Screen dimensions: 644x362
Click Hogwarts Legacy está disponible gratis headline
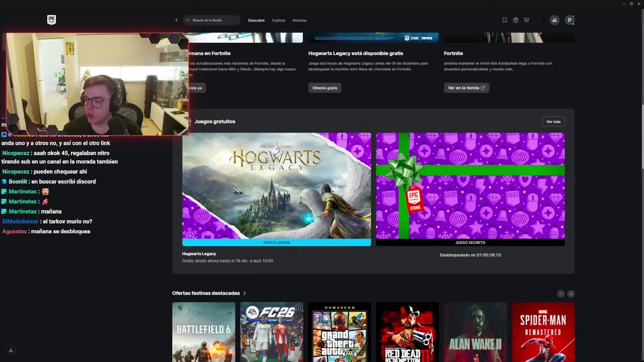click(356, 53)
